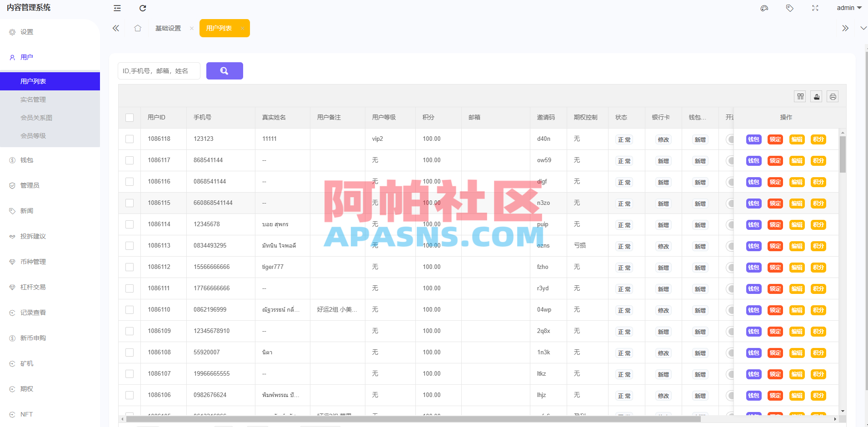Screen dimensions: 868x427
Task: Refresh the page using the reload icon
Action: tap(143, 8)
